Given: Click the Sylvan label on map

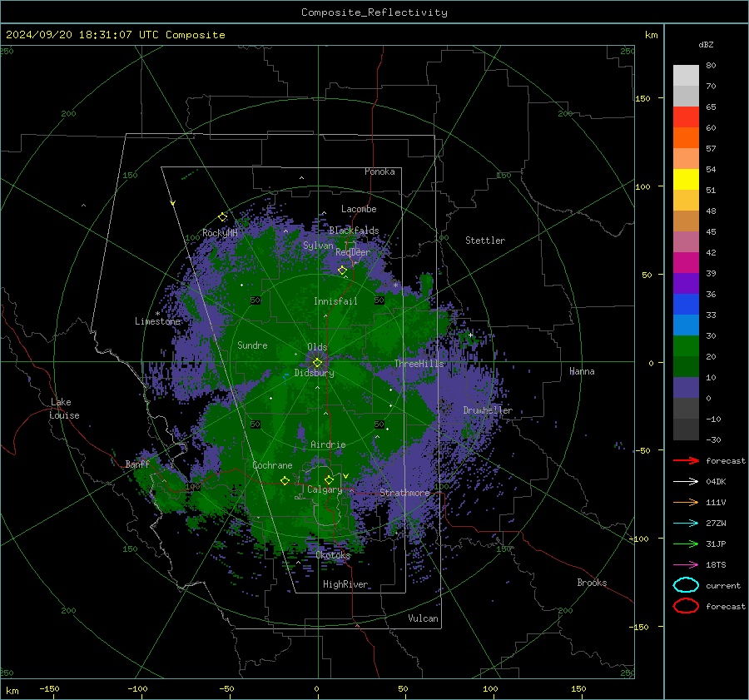Looking at the screenshot, I should click(x=318, y=246).
